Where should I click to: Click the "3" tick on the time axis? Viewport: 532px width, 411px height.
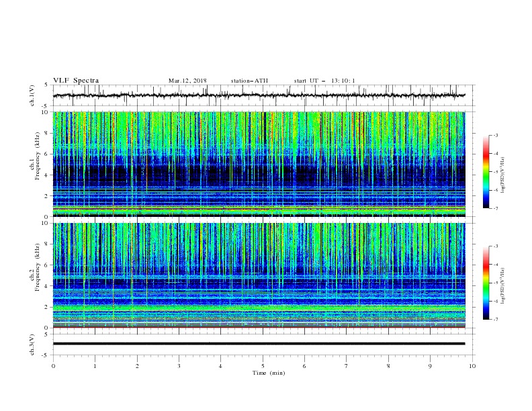coord(179,366)
